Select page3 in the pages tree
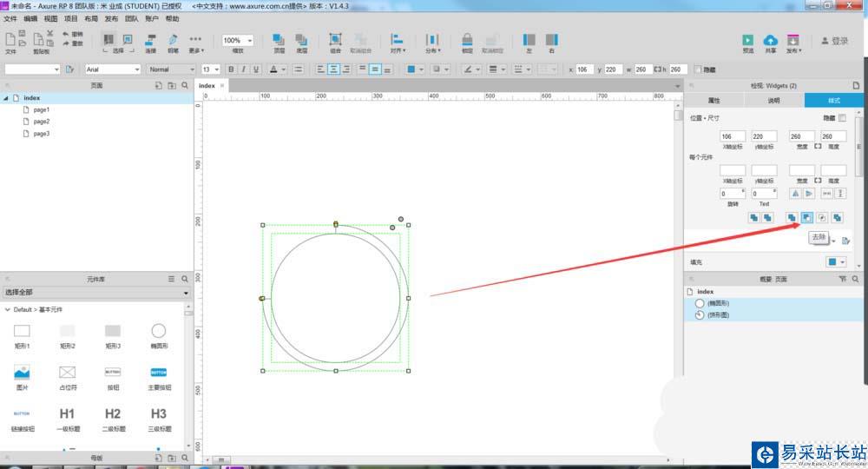The image size is (868, 469). click(41, 134)
